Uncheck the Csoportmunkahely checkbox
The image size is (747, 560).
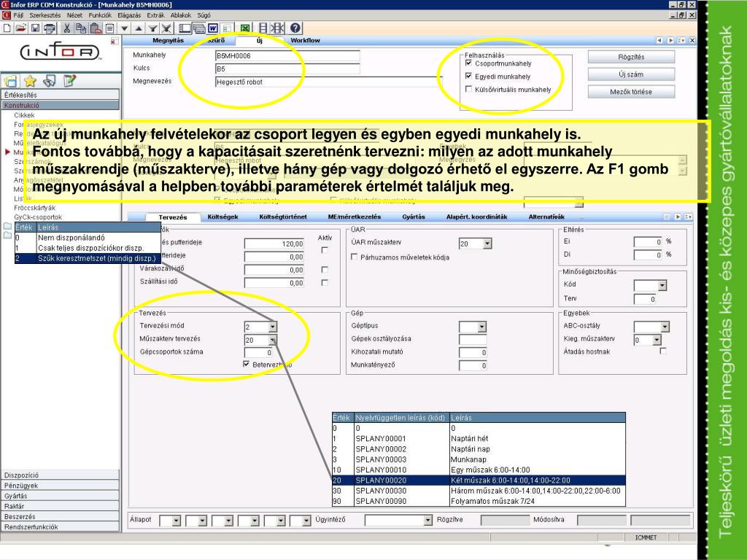(469, 63)
